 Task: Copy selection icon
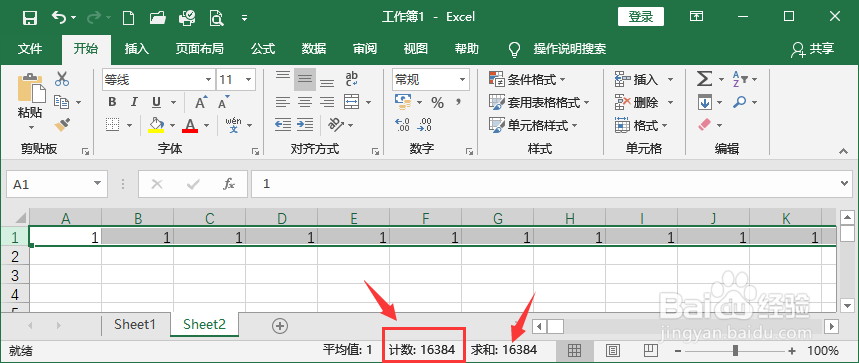coord(61,102)
